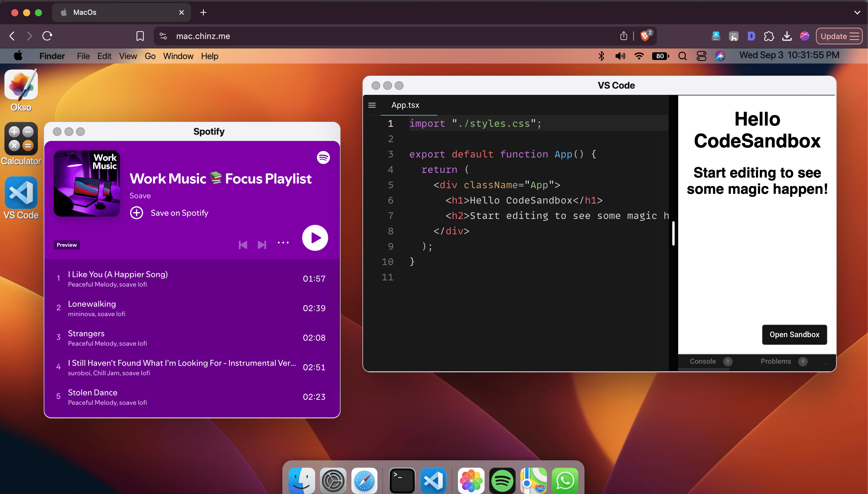Click the Spotify logo in player
The width and height of the screenshot is (868, 494).
click(323, 157)
